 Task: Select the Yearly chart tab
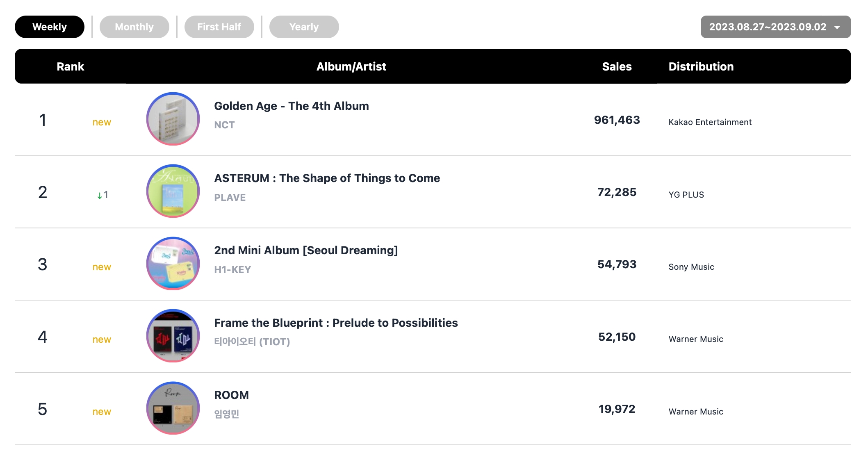304,27
